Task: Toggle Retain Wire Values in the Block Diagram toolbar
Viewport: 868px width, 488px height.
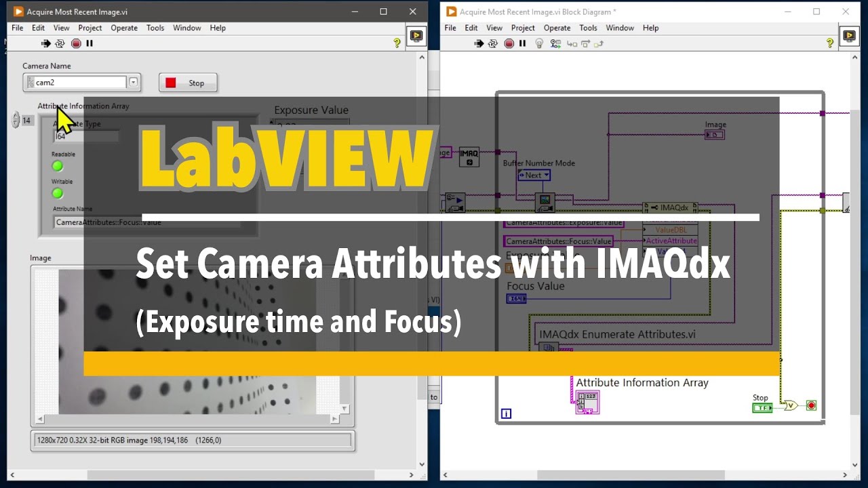Action: (556, 43)
